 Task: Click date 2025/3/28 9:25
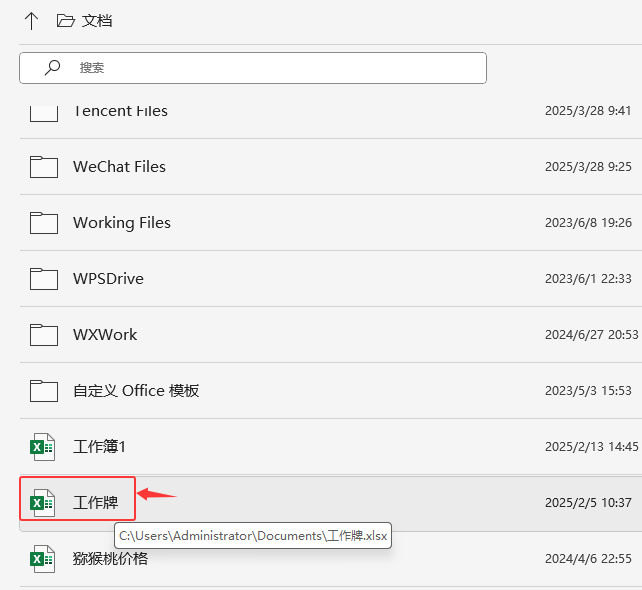point(588,167)
